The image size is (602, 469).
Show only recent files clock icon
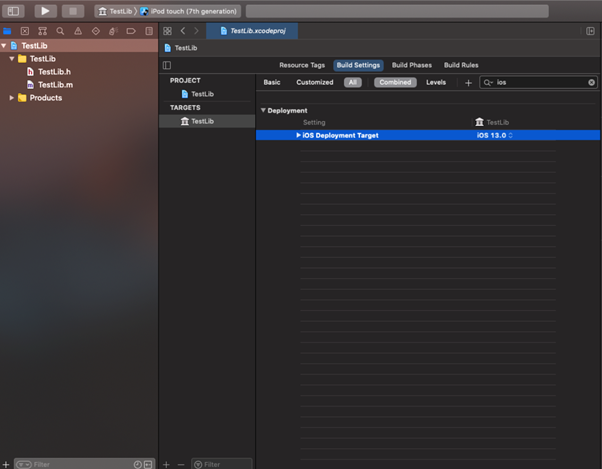point(137,465)
